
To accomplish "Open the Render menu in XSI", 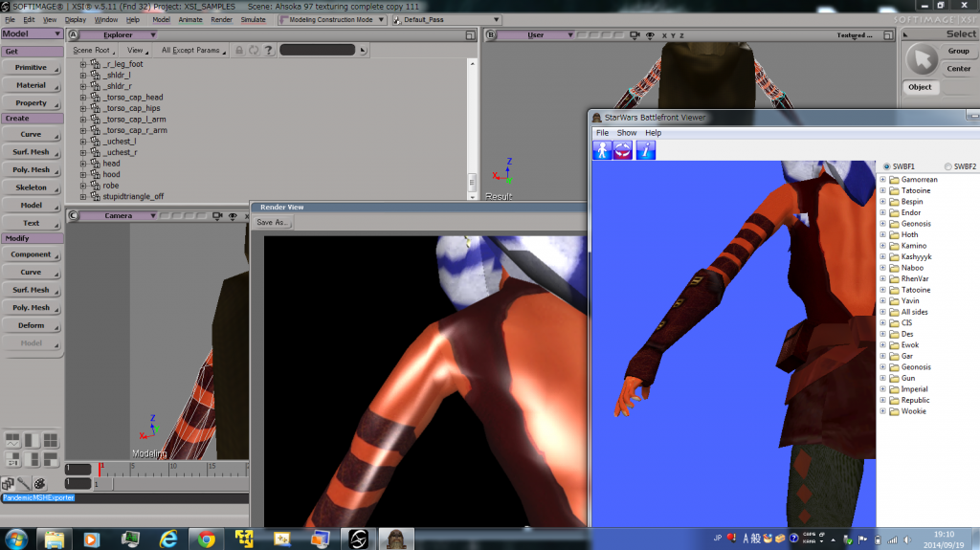I will 221,20.
